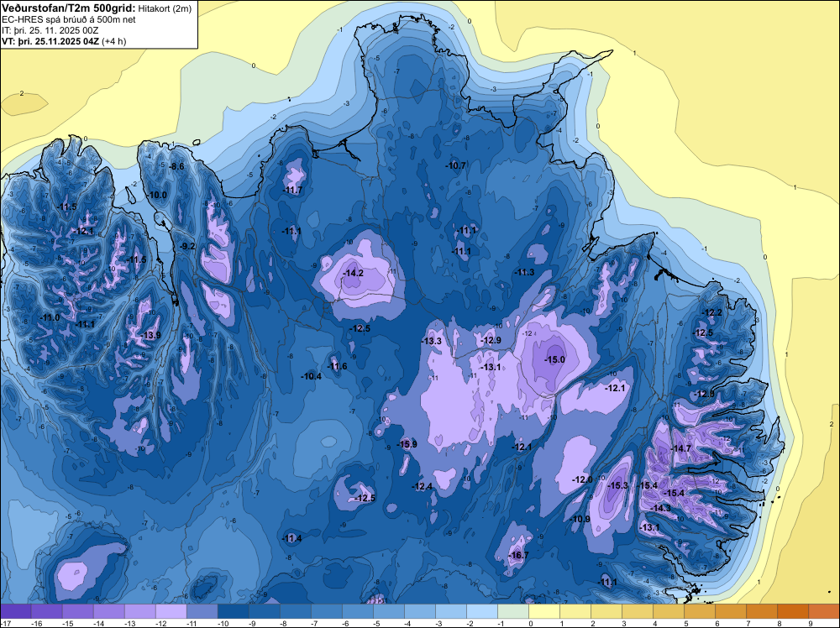
Task: Select the -13.9 value in the Westfjords
Action: (x=150, y=335)
